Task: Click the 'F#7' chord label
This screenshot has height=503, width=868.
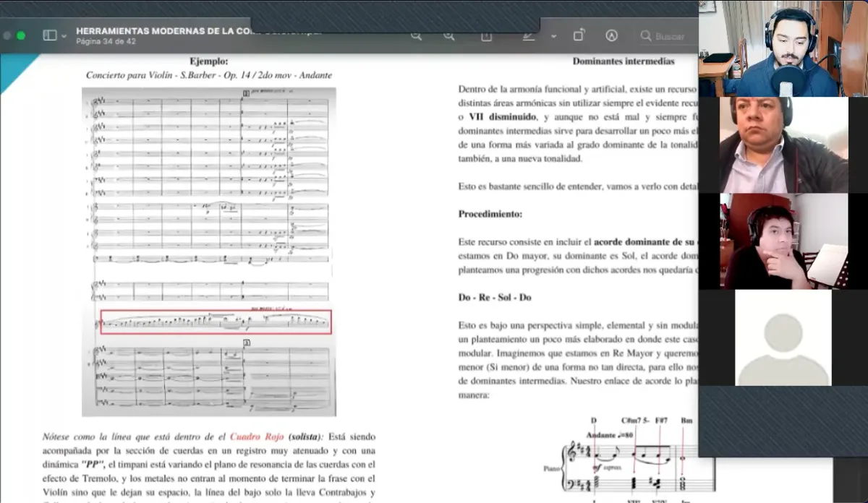Action: [x=661, y=420]
